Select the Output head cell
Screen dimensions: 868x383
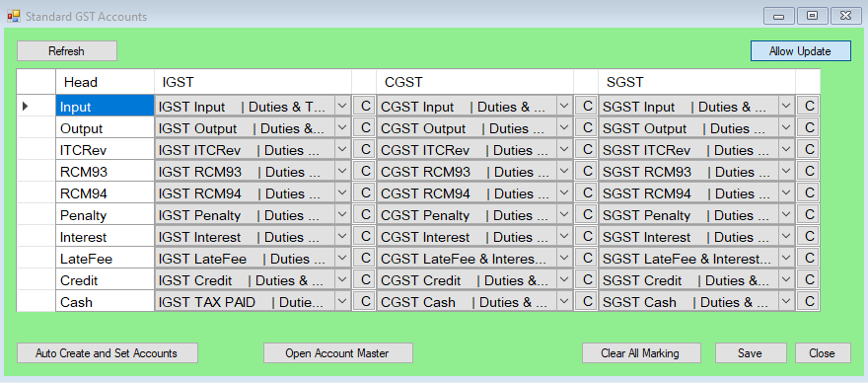coord(105,128)
